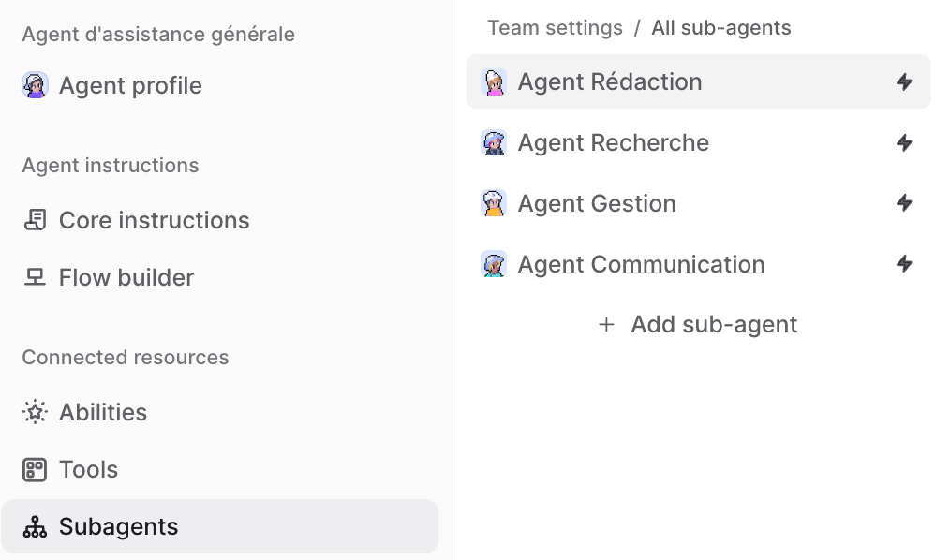
Task: Click the lightning bolt beside Agent Recherche
Action: tap(905, 142)
